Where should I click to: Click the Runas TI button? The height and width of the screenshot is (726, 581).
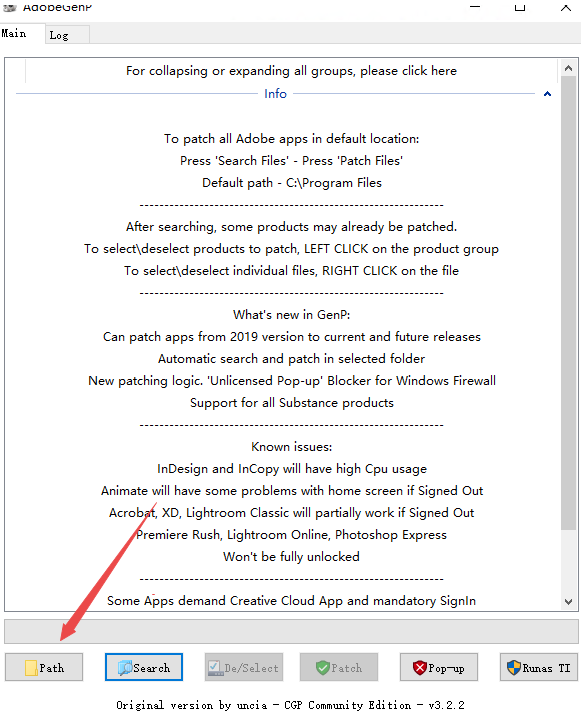[539, 667]
